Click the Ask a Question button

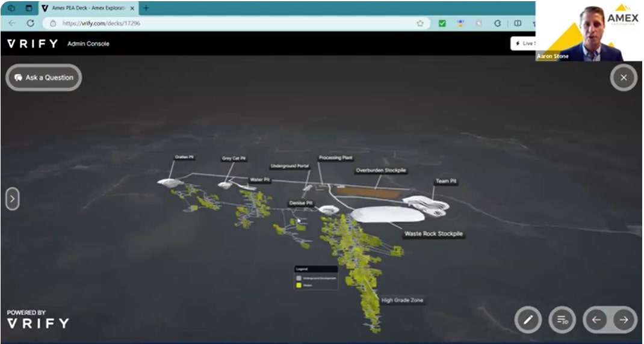44,78
